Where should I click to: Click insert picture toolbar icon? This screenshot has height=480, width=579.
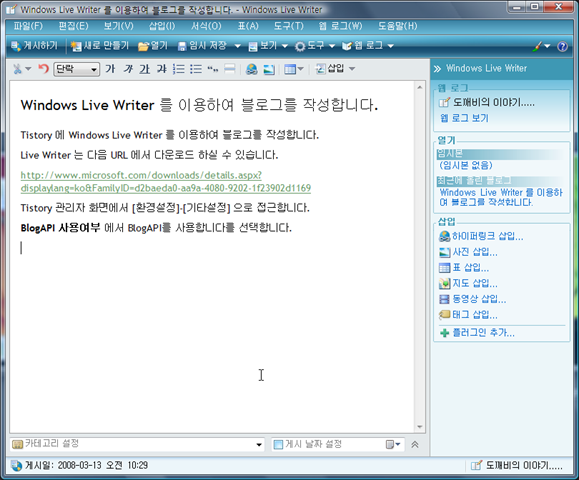pyautogui.click(x=269, y=69)
